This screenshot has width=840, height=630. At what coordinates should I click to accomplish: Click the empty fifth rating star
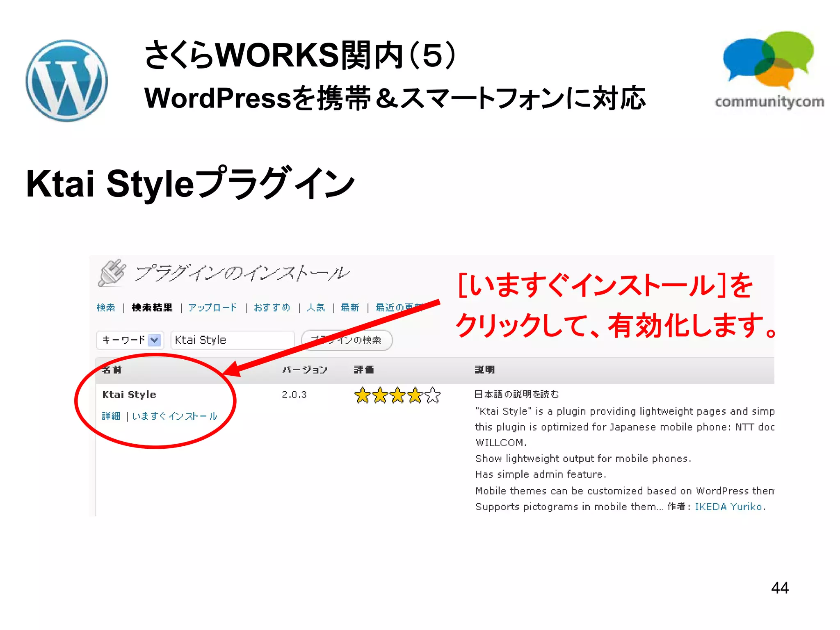[433, 396]
